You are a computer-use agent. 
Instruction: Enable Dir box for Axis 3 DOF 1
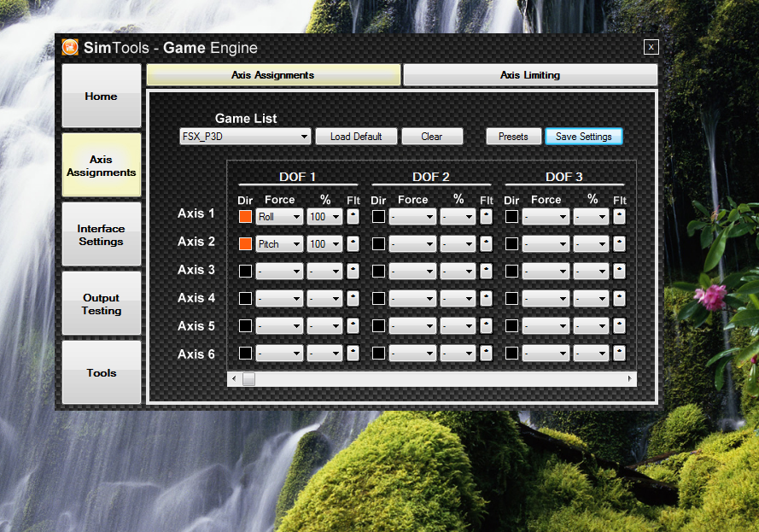pos(245,271)
